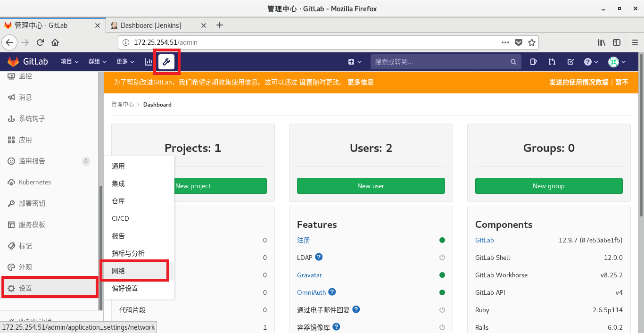Image resolution: width=644 pixels, height=333 pixels.
Task: Open the Gravatar feature link
Action: coord(309,275)
